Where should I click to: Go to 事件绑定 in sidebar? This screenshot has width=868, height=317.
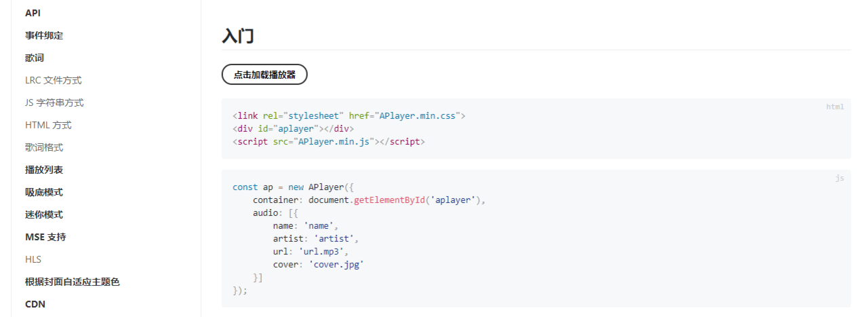[44, 35]
